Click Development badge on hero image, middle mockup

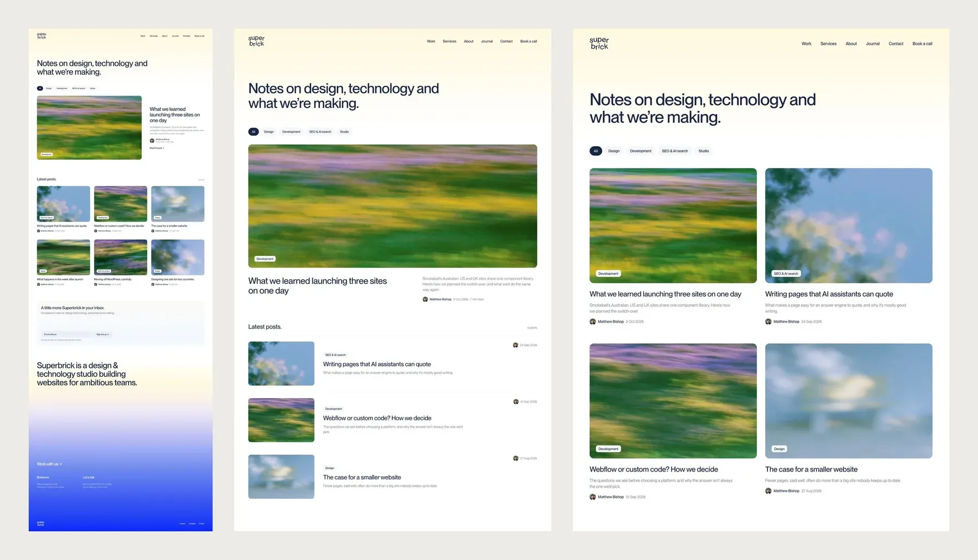pos(265,259)
